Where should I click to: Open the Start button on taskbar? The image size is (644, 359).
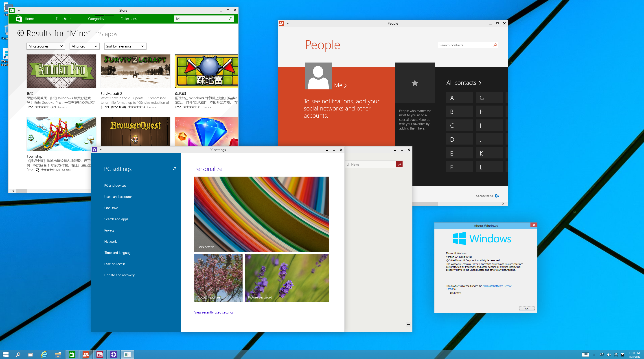[x=6, y=354]
